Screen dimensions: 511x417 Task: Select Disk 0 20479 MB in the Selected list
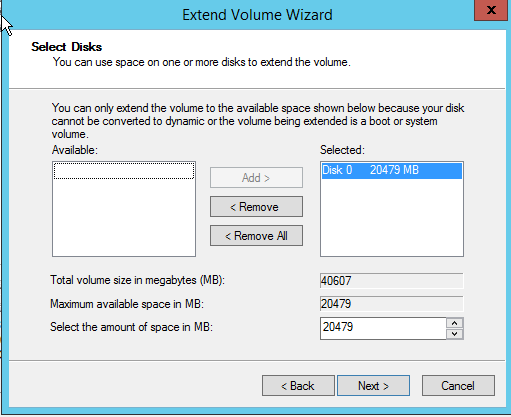(x=392, y=170)
